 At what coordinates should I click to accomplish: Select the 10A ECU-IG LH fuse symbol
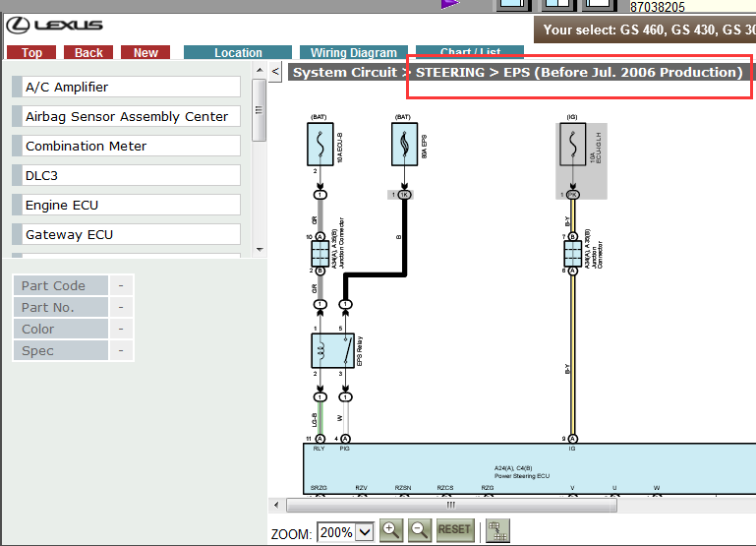573,144
